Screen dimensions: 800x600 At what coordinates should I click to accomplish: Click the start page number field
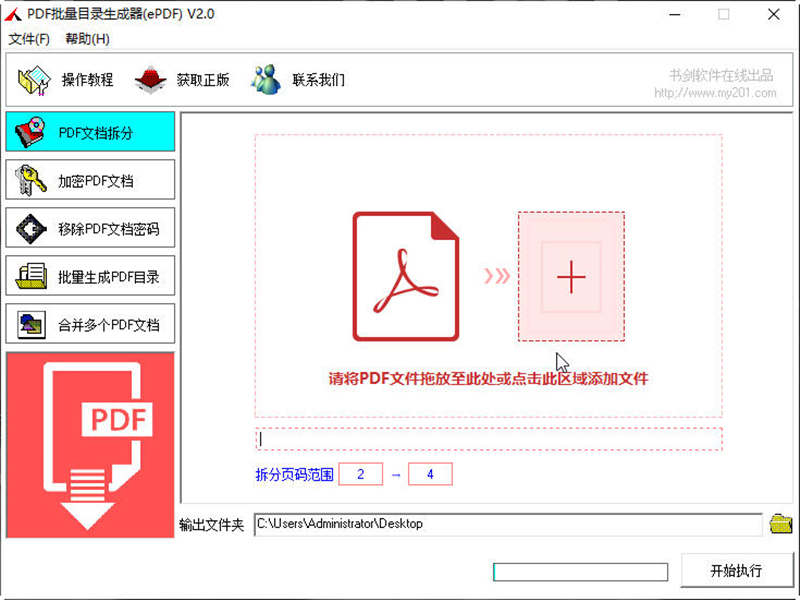[x=360, y=474]
